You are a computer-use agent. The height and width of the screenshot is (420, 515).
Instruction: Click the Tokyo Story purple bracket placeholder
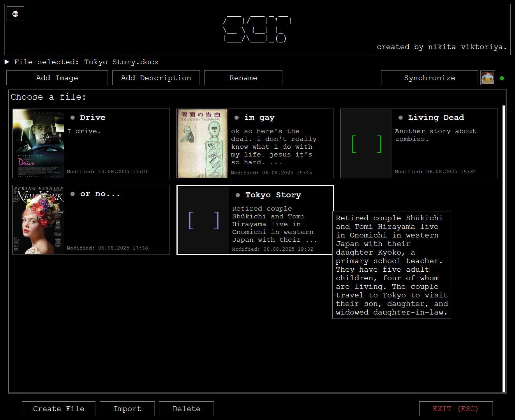[x=203, y=220]
